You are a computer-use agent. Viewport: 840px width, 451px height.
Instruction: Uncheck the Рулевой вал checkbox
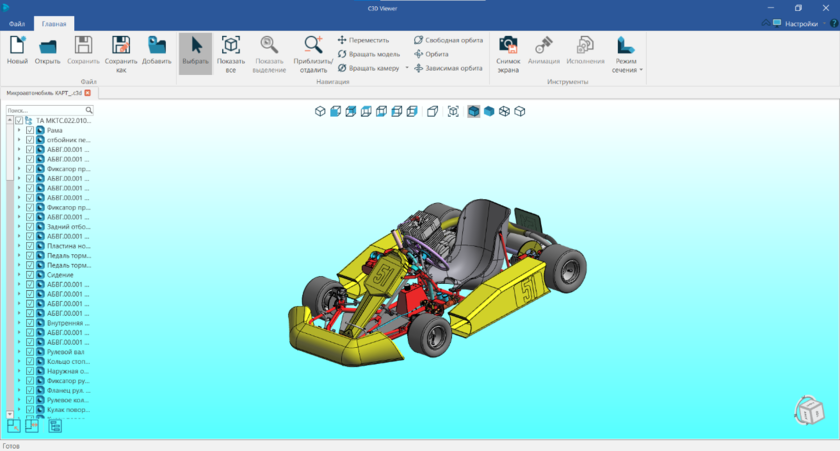30,351
